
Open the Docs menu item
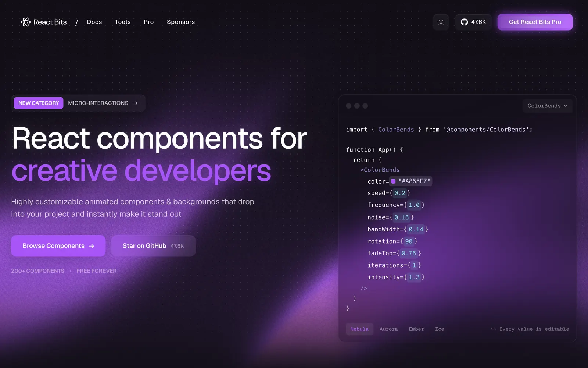(94, 22)
